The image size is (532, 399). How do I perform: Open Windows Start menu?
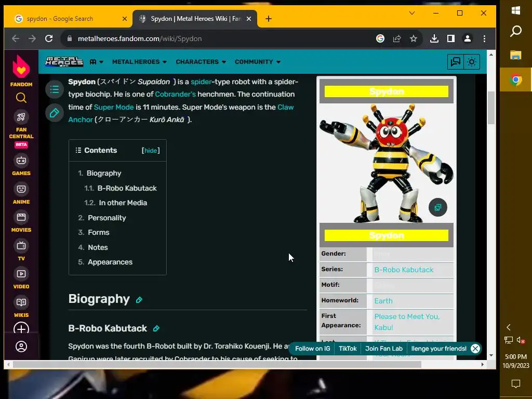pyautogui.click(x=516, y=10)
